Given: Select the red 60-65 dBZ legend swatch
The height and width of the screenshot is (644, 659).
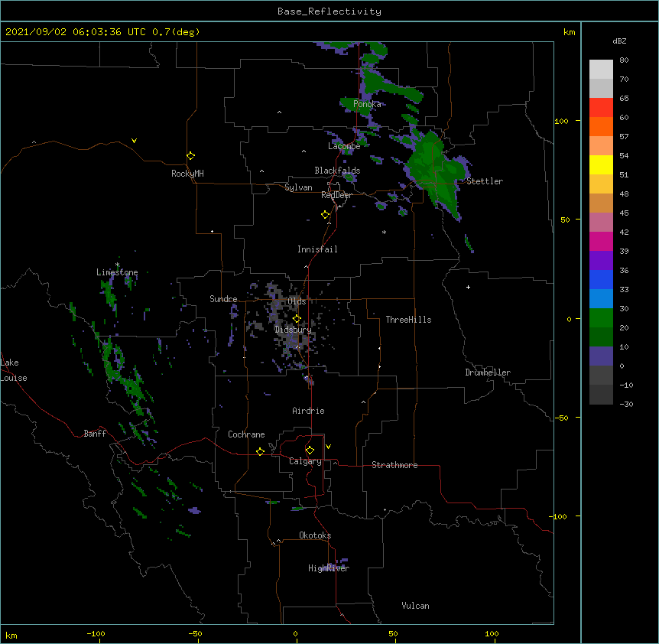Looking at the screenshot, I should (x=601, y=107).
